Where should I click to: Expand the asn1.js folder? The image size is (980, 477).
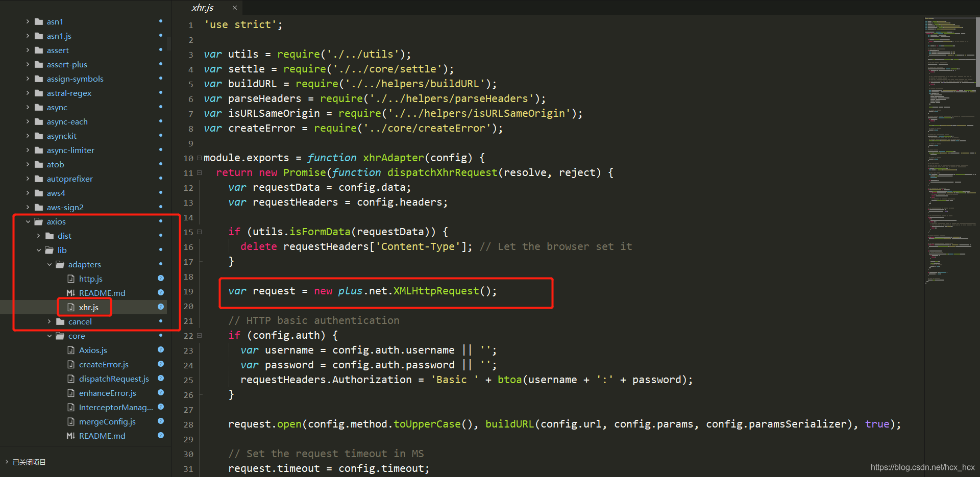28,36
